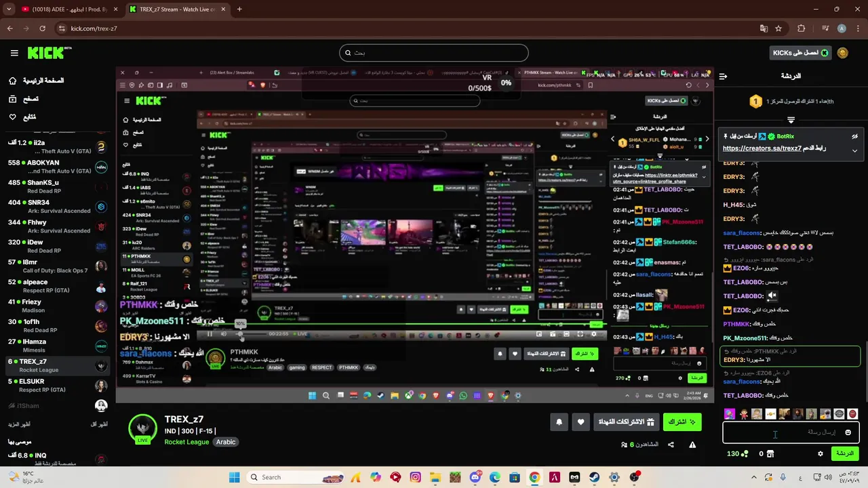Screen dimensions: 868x488
Task: Open the creators.sa/trexz7 link
Action: (x=762, y=148)
